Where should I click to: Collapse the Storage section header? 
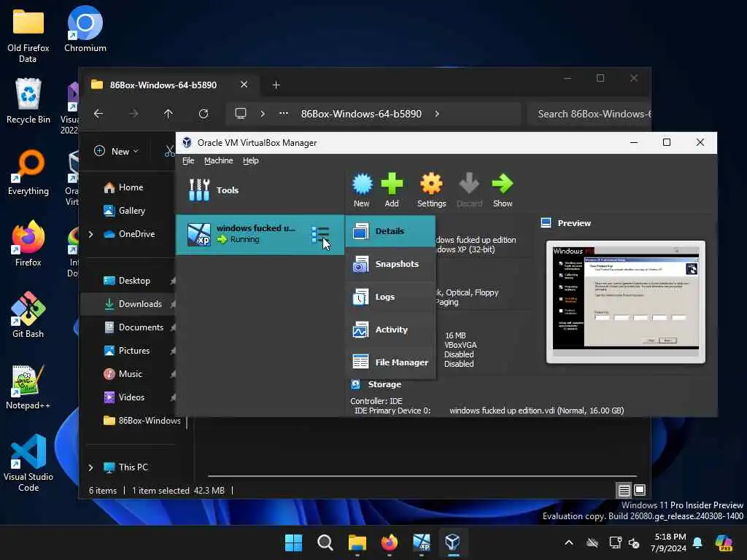tap(384, 384)
